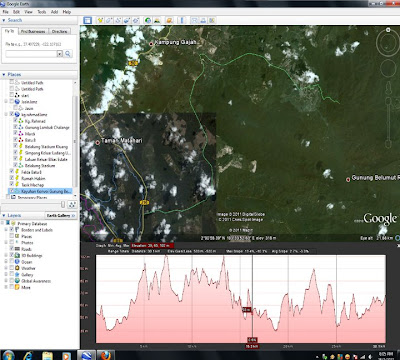Image resolution: width=400 pixels, height=360 pixels.
Task: Select the add polygon tool
Action: tap(109, 20)
